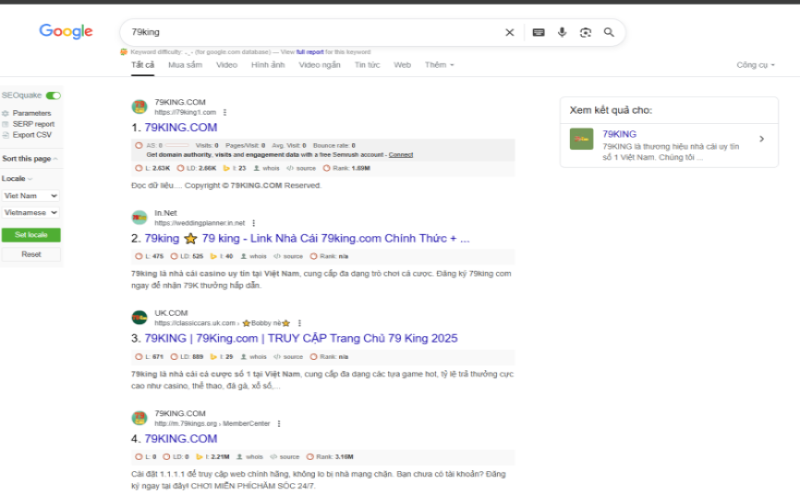Click the Rank 3.16M value in result 4
The height and width of the screenshot is (494, 800).
[330, 457]
